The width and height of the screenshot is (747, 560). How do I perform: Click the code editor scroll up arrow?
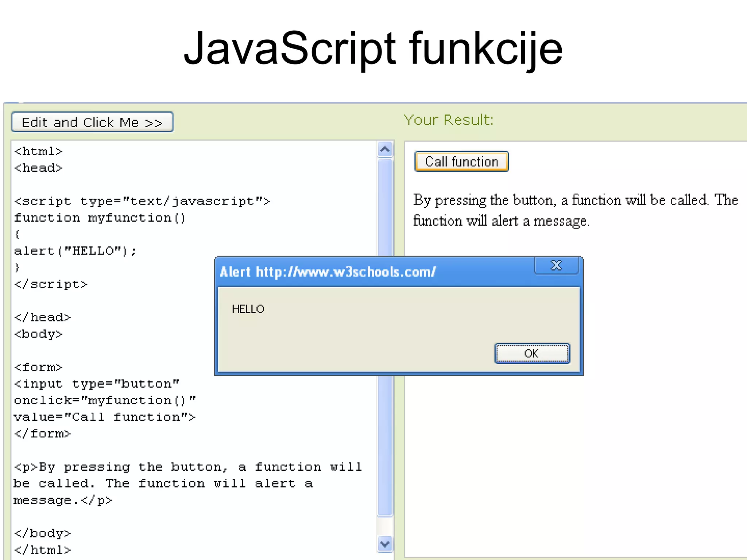[x=385, y=149]
